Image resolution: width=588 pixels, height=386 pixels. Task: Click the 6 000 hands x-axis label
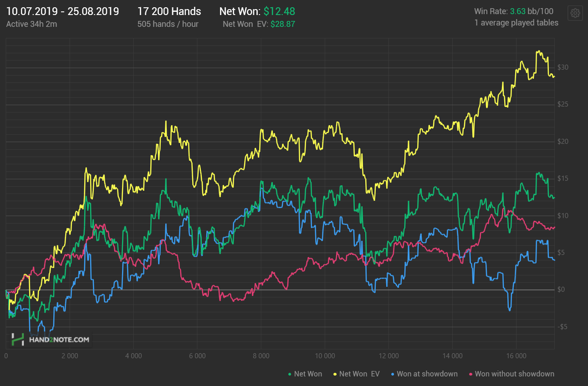tap(197, 356)
